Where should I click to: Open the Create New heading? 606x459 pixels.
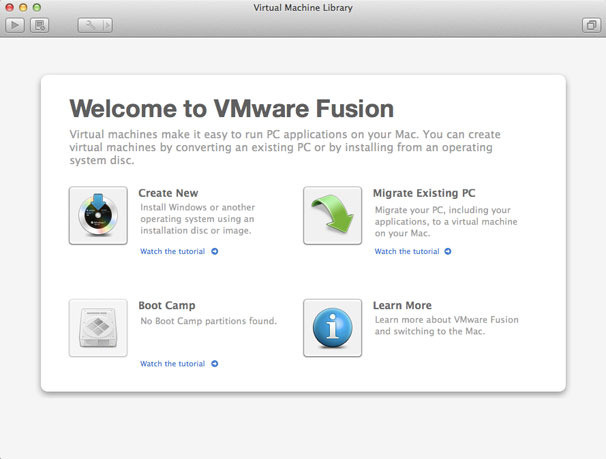coord(168,193)
